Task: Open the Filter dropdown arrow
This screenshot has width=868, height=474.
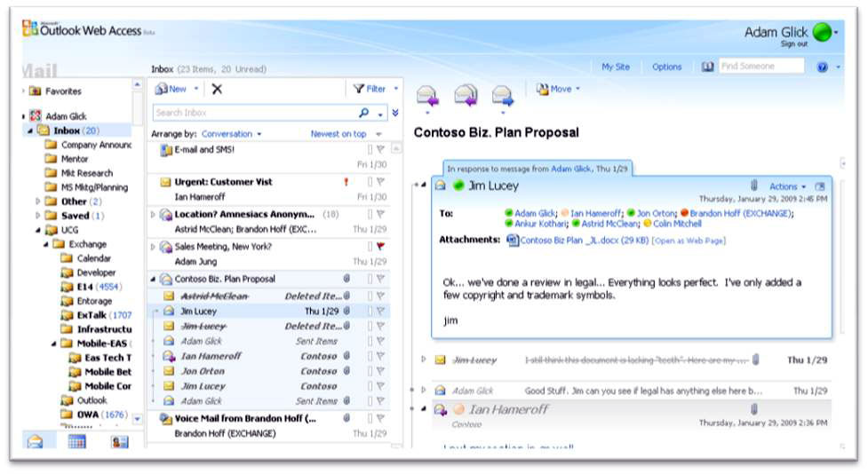Action: point(396,89)
